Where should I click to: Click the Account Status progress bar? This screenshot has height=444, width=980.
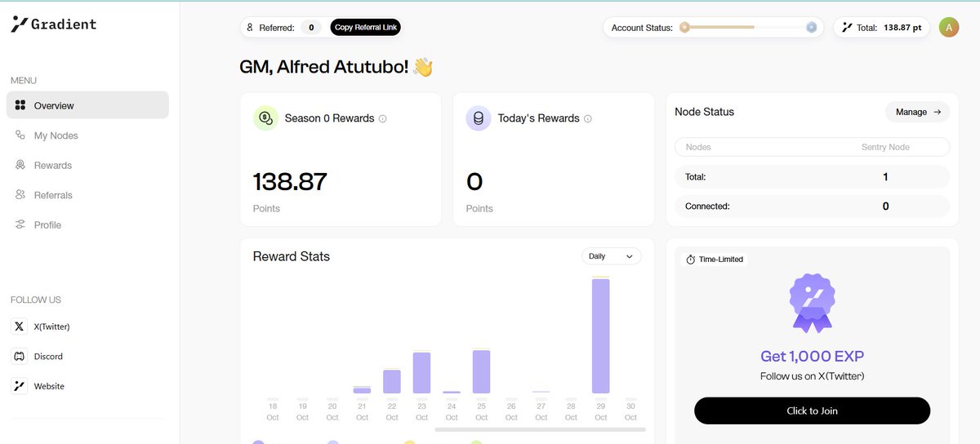(748, 27)
